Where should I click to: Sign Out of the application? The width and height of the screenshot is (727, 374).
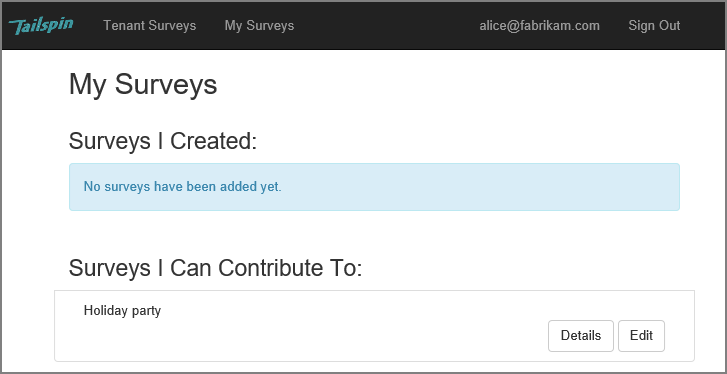(654, 25)
